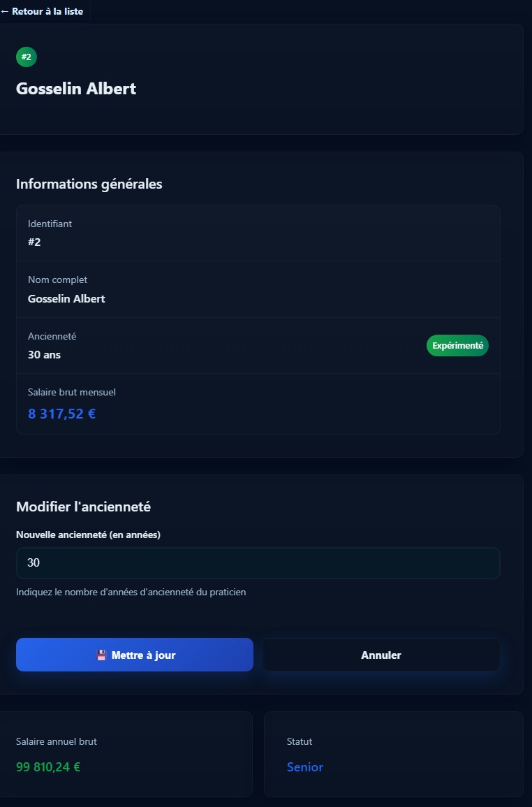
Task: Select the Identifiant #2 value
Action: (x=35, y=242)
